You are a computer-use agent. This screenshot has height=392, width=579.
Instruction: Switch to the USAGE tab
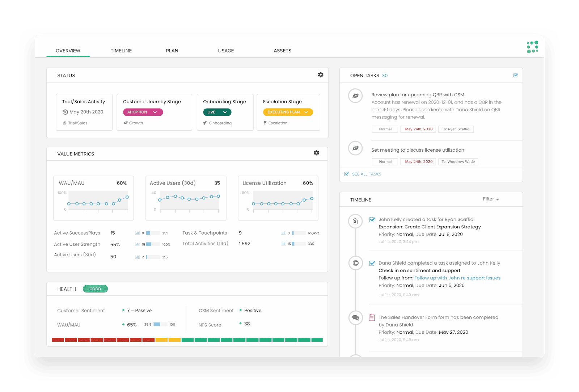tap(226, 51)
